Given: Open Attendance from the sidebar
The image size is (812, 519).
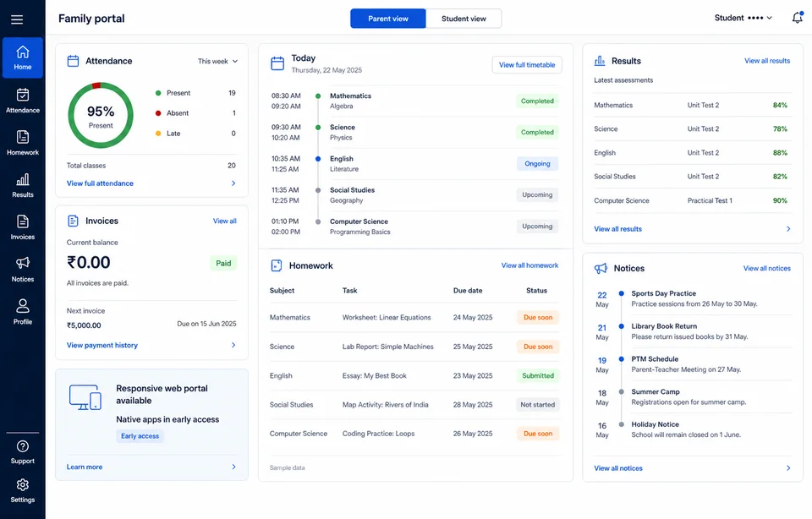Looking at the screenshot, I should [x=23, y=101].
